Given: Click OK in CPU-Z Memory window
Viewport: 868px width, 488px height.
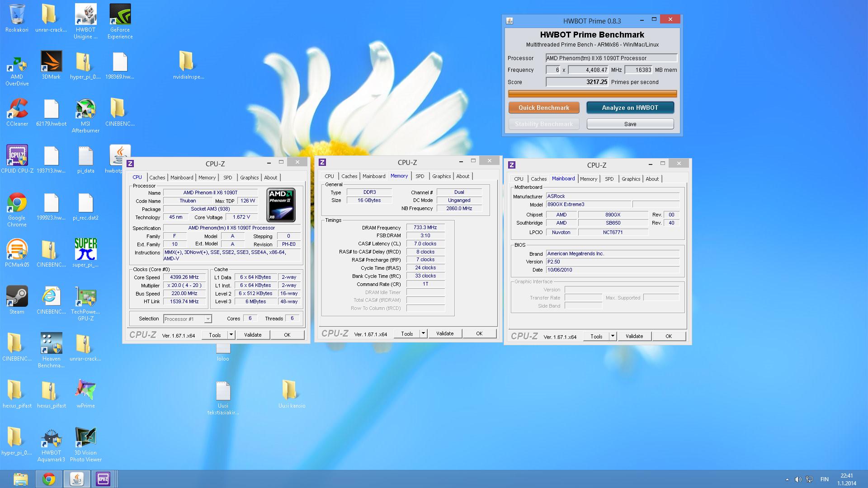Looking at the screenshot, I should coord(479,333).
